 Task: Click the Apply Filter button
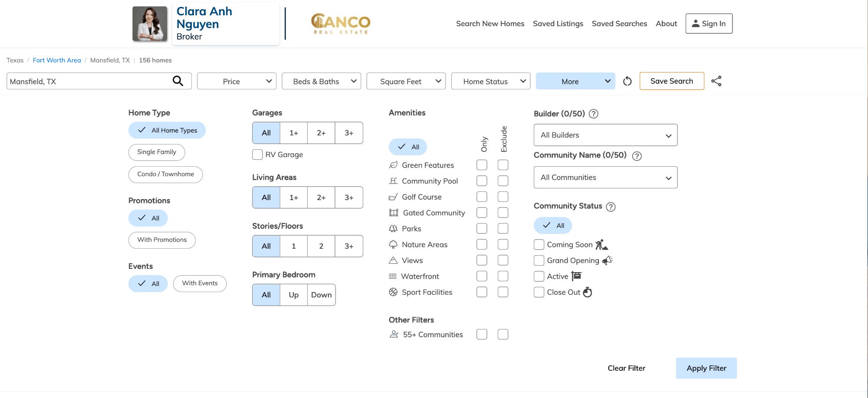(706, 368)
